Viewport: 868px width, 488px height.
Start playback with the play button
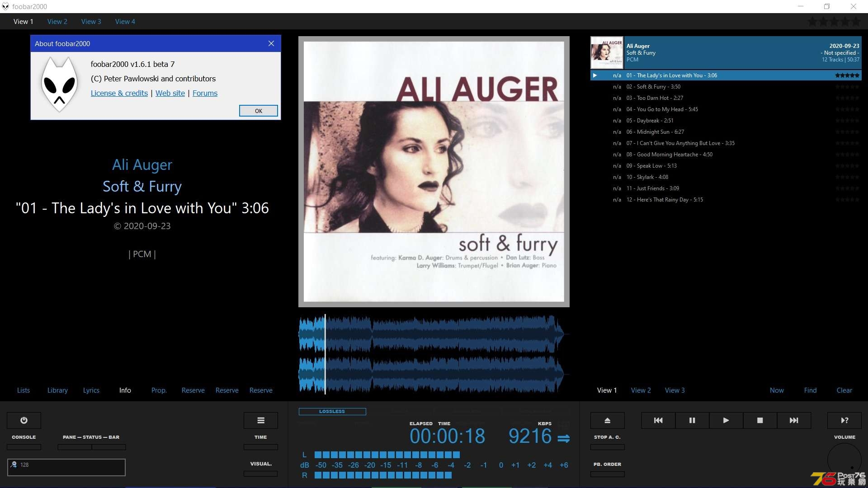click(x=726, y=420)
